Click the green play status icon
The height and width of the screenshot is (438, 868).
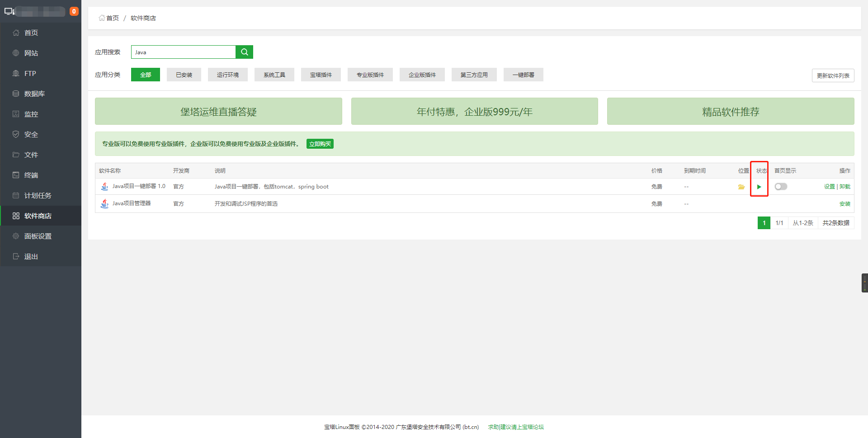tap(759, 187)
